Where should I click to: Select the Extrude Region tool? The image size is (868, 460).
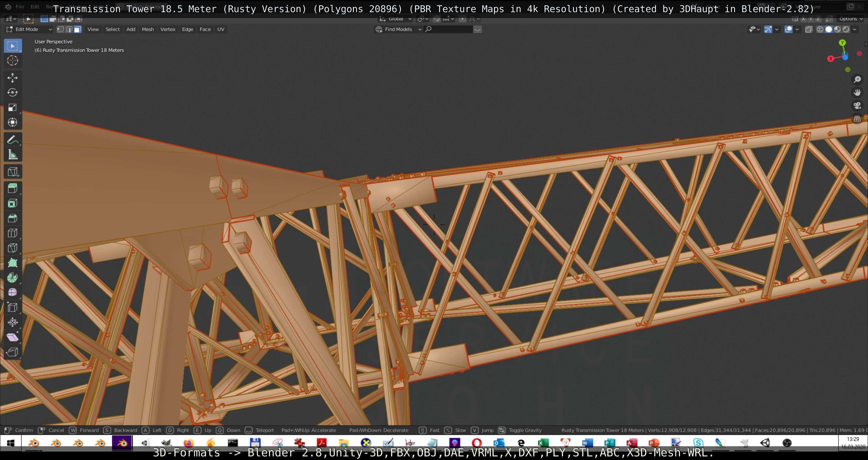pos(13,188)
